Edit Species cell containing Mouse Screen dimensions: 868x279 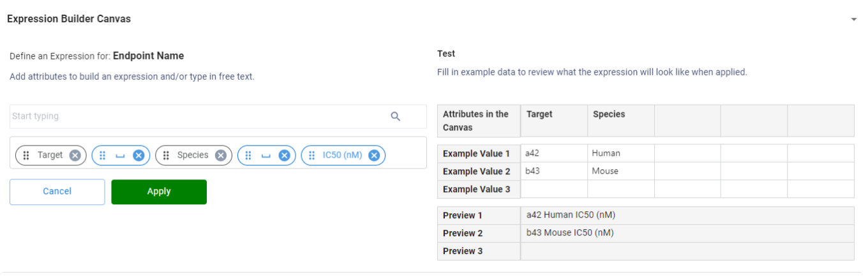tap(620, 171)
